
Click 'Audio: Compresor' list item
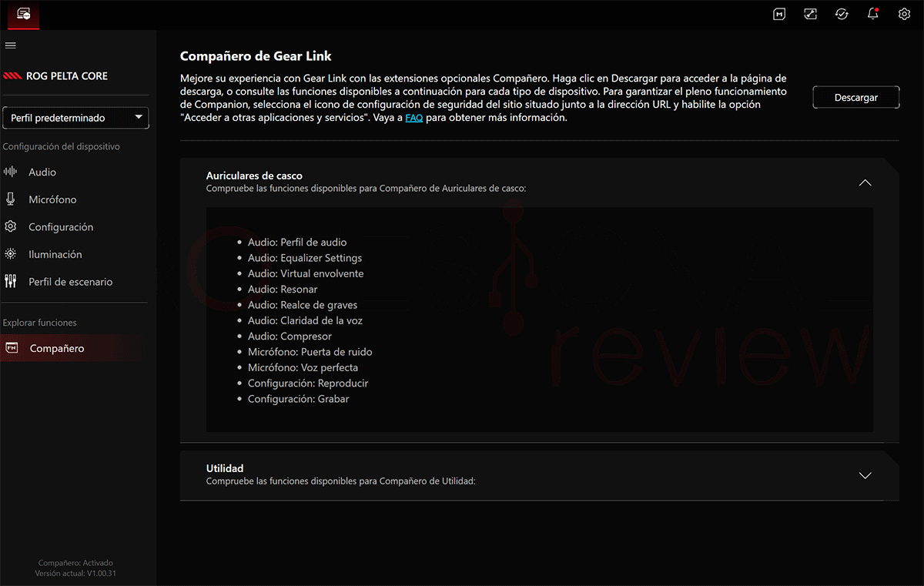coord(290,337)
